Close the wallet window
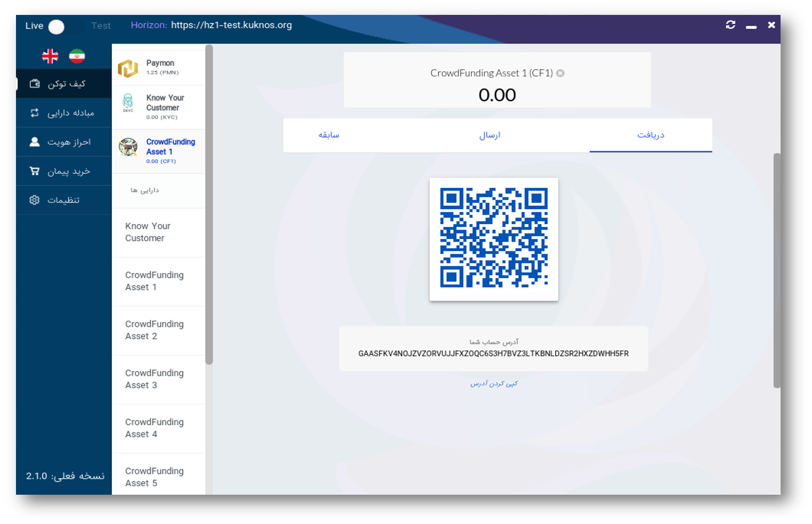Screen dimensions: 812x524 coord(771,24)
